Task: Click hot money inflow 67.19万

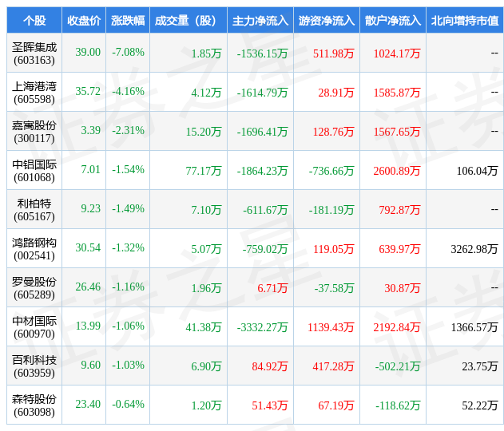Action: coord(336,405)
